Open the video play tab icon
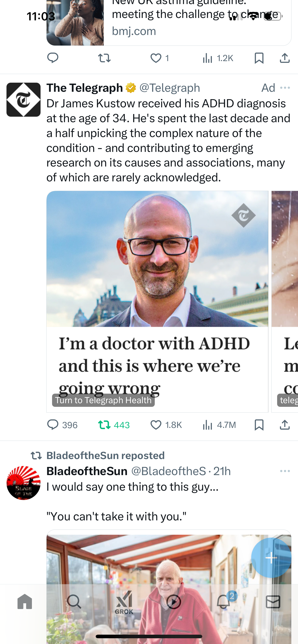Screen dimensions: 298x644 coord(173,602)
